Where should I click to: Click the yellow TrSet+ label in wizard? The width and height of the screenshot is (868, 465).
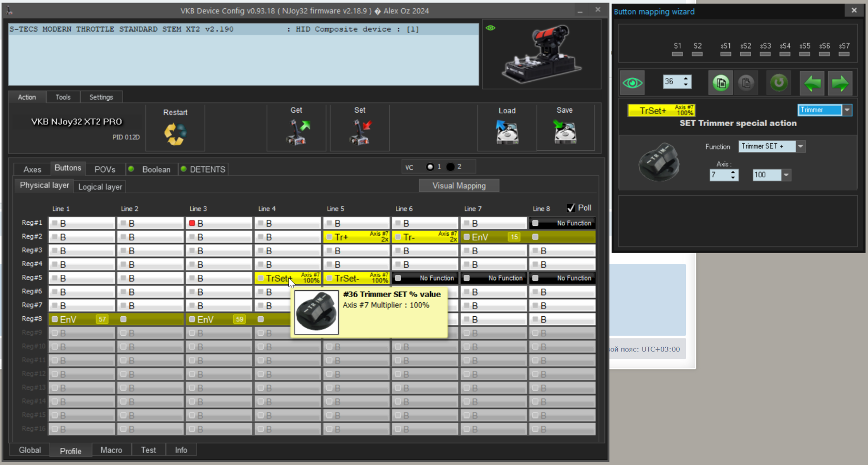pos(661,111)
